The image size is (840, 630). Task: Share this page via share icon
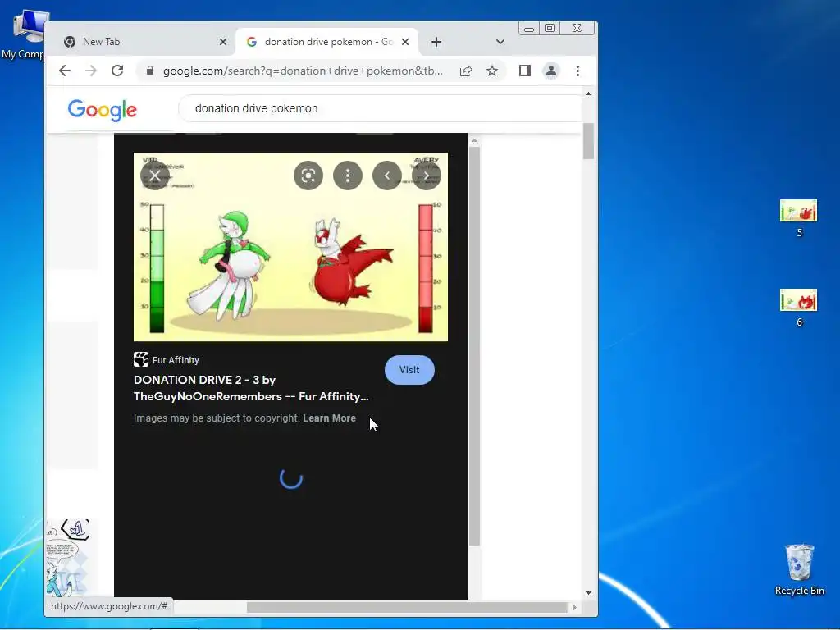(x=466, y=71)
